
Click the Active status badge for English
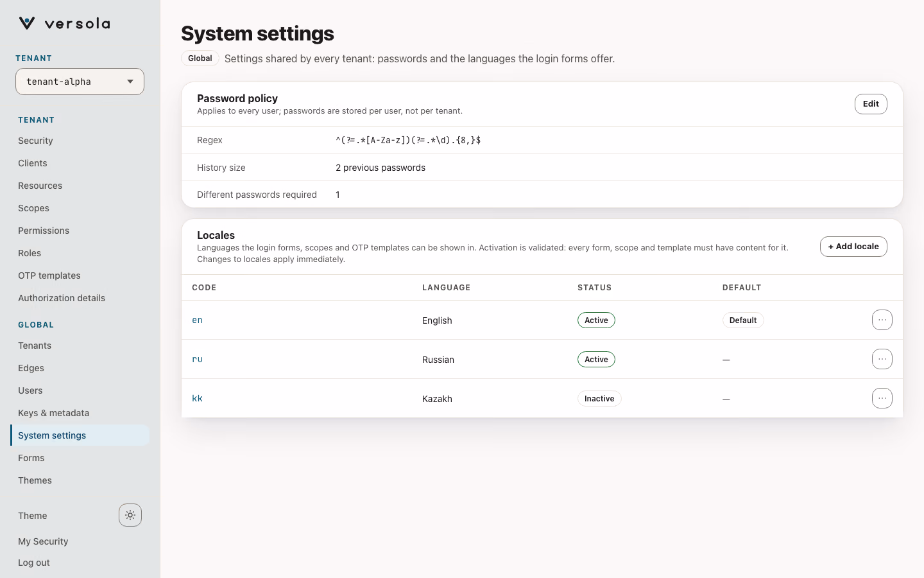point(596,320)
